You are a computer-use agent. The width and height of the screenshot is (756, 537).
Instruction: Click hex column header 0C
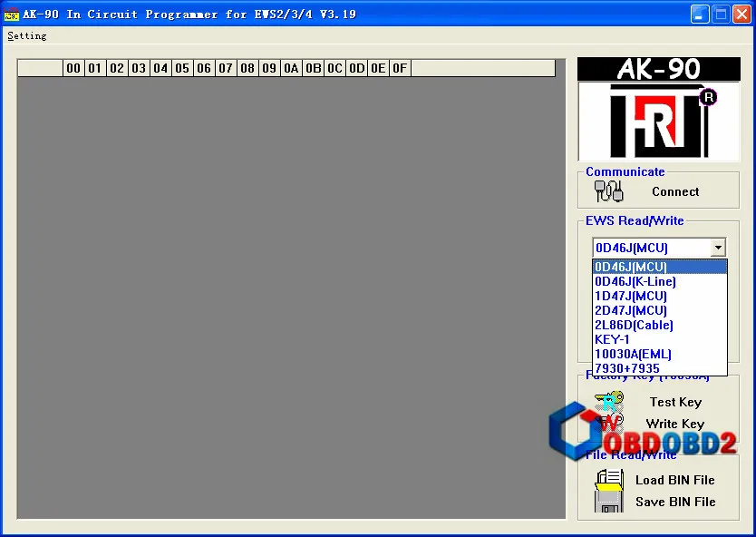335,68
